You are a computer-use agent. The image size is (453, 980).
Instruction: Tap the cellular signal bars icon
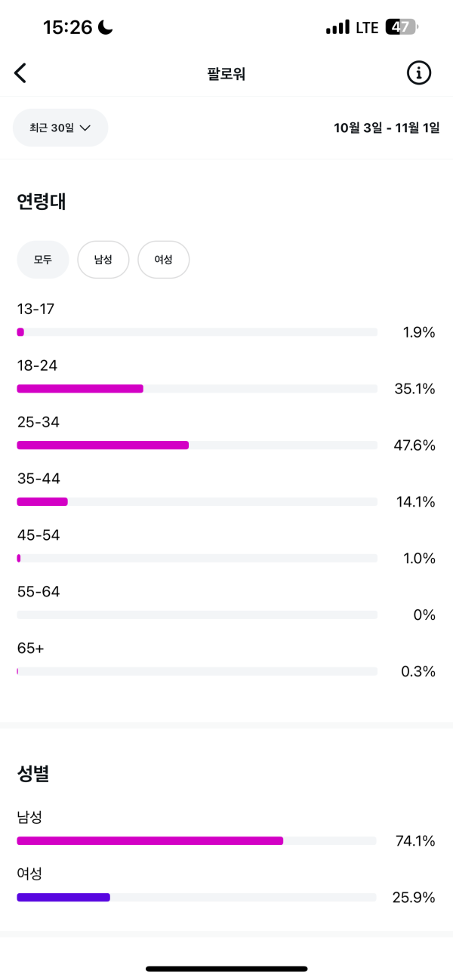click(337, 28)
